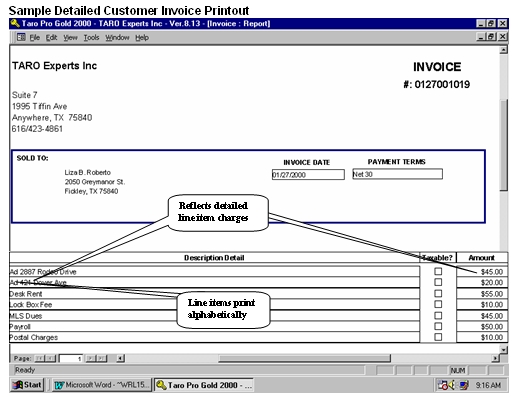Jump to last page navigation button
The width and height of the screenshot is (520, 397).
[x=102, y=358]
